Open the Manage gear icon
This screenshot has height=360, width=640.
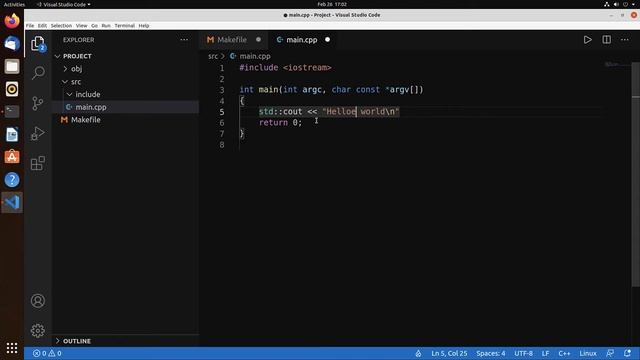(x=38, y=331)
